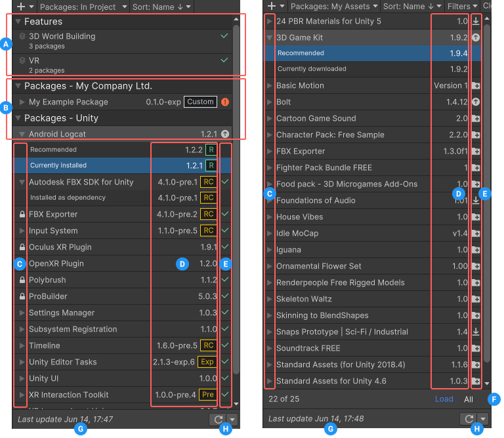Click the layers icon beside 3D World Building
Image resolution: width=504 pixels, height=438 pixels.
[22, 37]
